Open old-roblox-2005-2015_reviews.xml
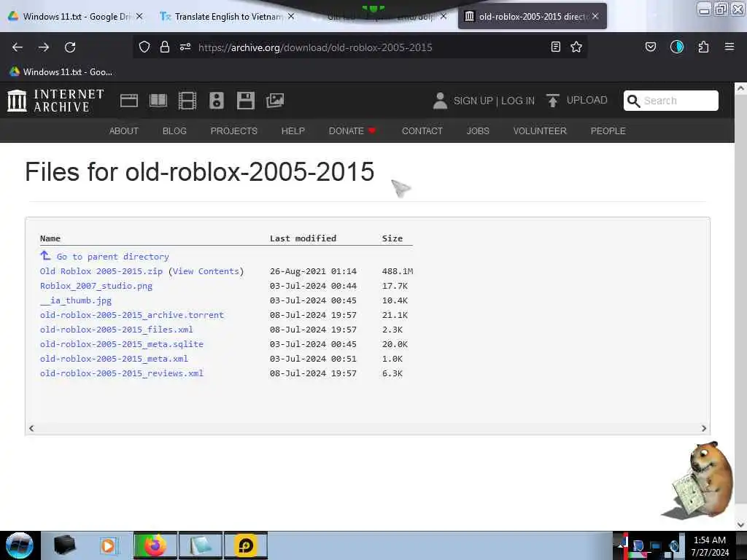The height and width of the screenshot is (560, 747). click(x=122, y=373)
